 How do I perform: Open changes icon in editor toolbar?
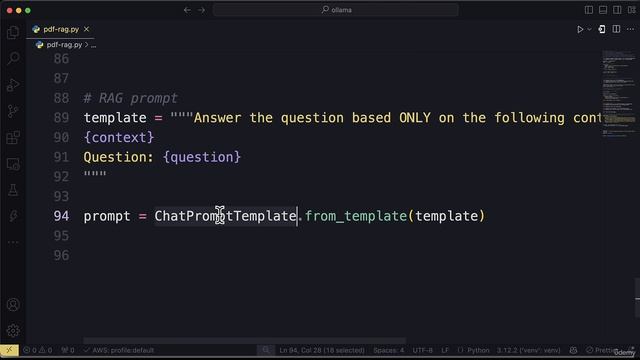pos(602,29)
